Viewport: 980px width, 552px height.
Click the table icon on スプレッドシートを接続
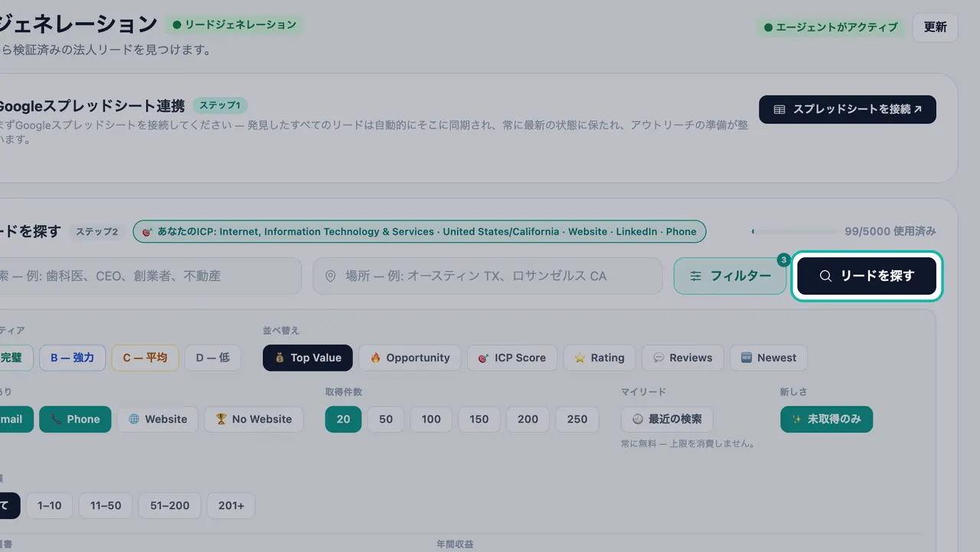pyautogui.click(x=779, y=109)
